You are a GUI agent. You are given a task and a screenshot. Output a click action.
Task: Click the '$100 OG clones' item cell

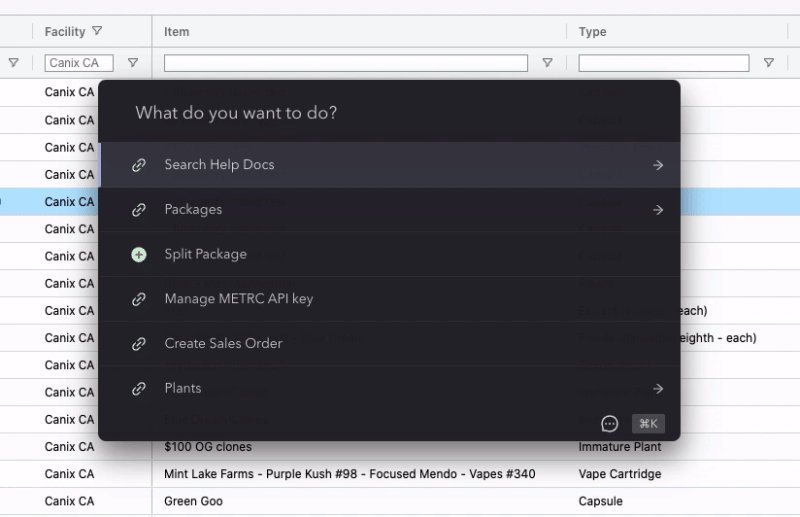click(208, 447)
